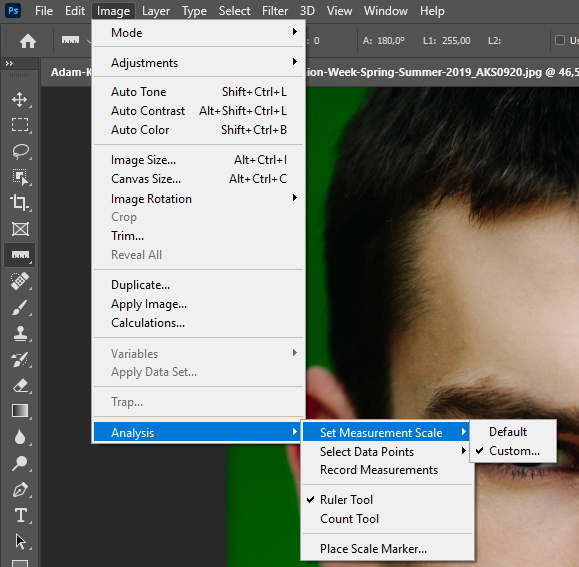579x567 pixels.
Task: Select the Ruler tool in the toolbar
Action: point(20,255)
